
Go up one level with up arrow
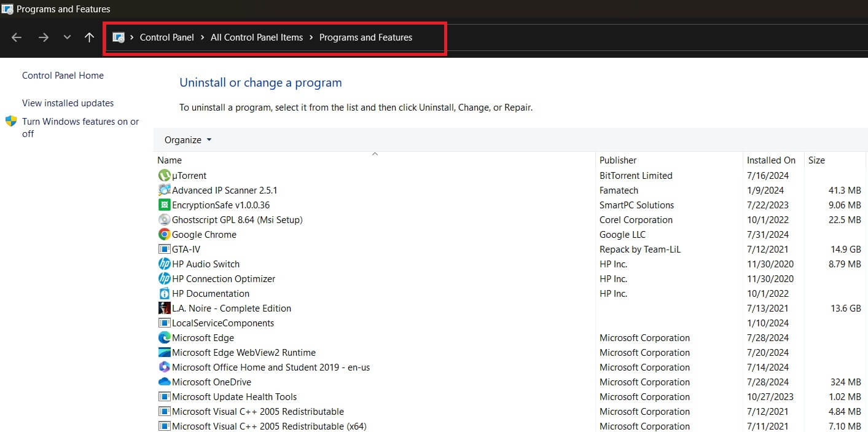[89, 37]
